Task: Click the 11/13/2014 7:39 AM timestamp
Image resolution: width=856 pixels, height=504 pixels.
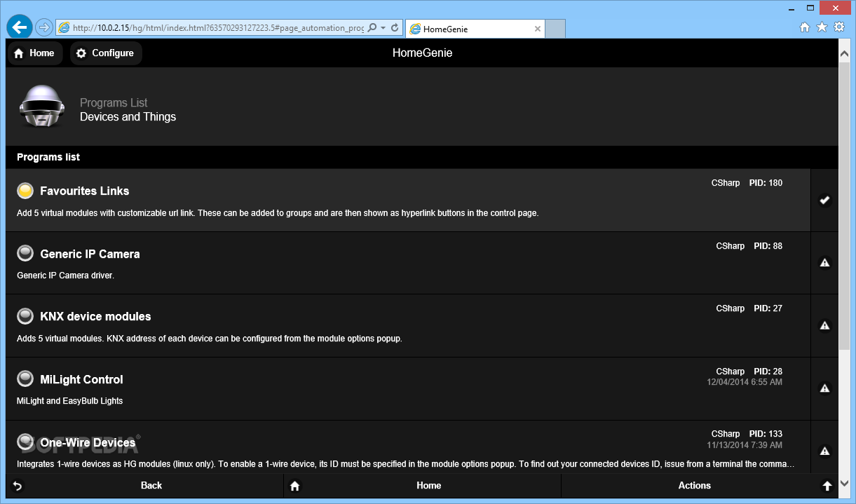Action: coord(745,445)
